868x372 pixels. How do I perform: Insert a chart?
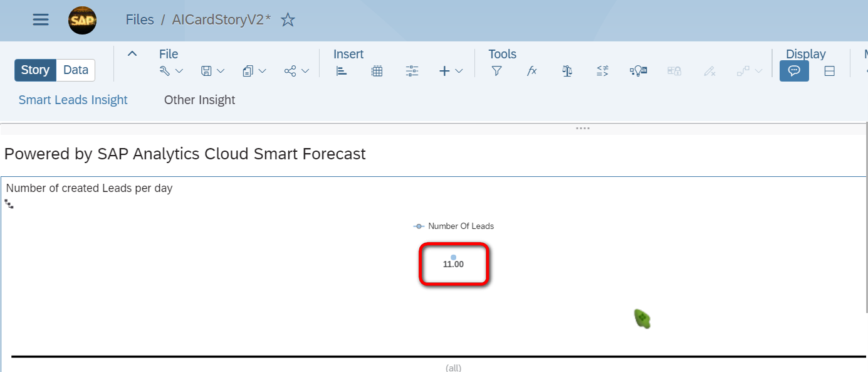(342, 72)
